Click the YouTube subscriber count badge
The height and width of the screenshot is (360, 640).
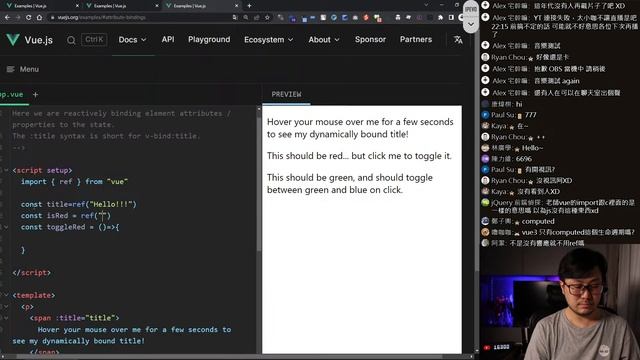tap(497, 347)
